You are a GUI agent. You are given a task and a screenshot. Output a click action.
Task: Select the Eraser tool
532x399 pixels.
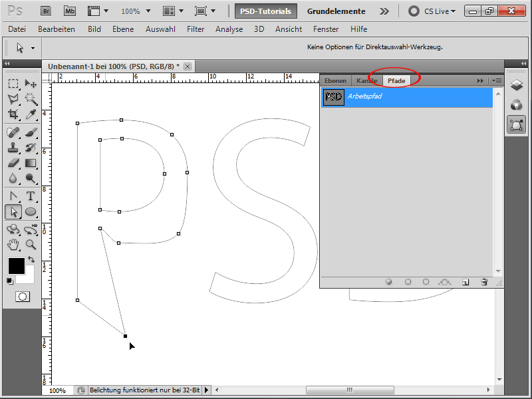[x=13, y=163]
